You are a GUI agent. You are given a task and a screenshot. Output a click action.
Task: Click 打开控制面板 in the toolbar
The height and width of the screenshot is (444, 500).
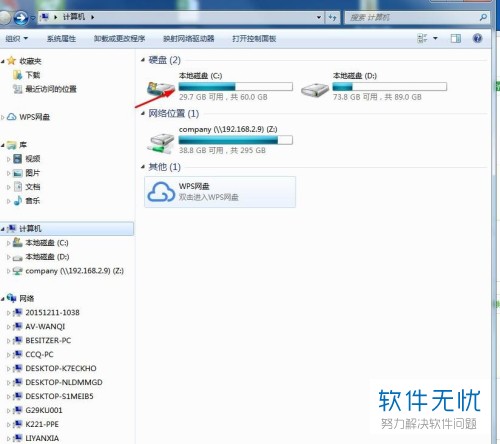coord(254,39)
